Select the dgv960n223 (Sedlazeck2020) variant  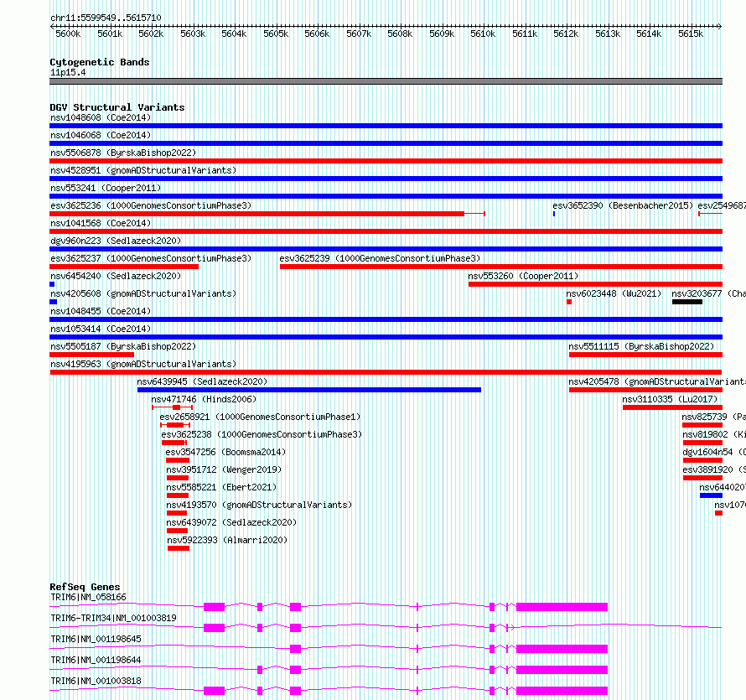[x=116, y=241]
